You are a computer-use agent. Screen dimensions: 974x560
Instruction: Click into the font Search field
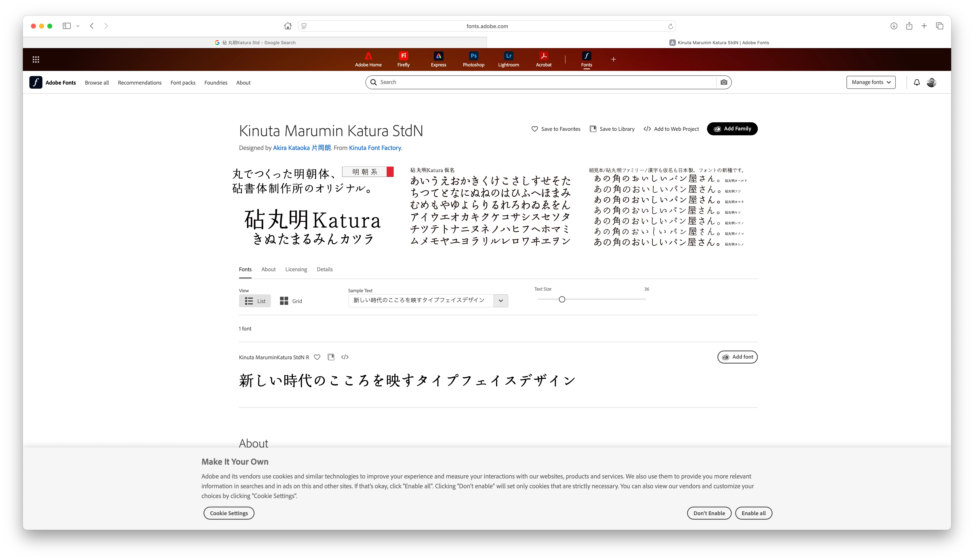[x=539, y=82]
